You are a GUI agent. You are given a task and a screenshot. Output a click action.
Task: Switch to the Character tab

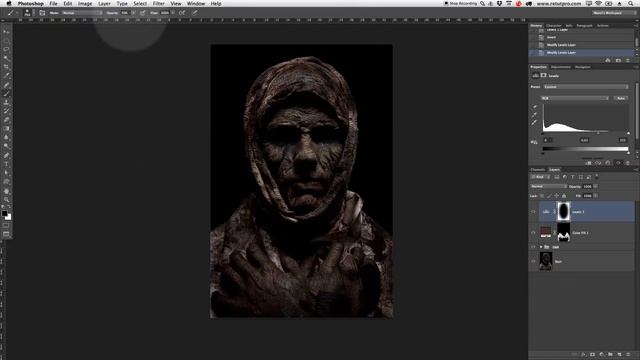click(553, 26)
